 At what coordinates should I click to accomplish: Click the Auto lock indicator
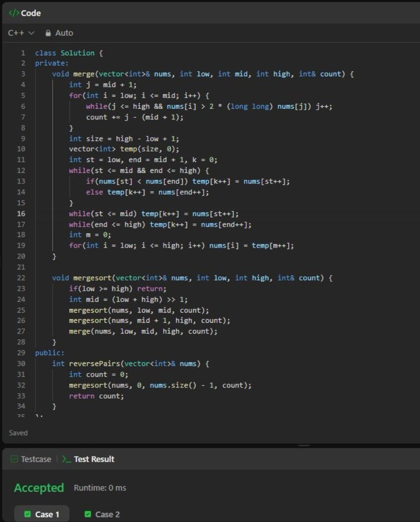click(x=60, y=33)
